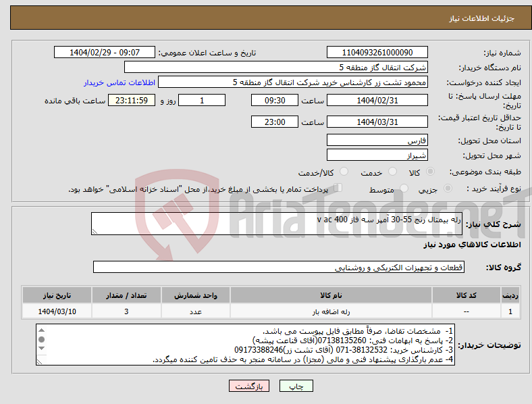Click the response deadline date 1404/02/31
The width and height of the screenshot is (532, 404).
click(x=377, y=101)
